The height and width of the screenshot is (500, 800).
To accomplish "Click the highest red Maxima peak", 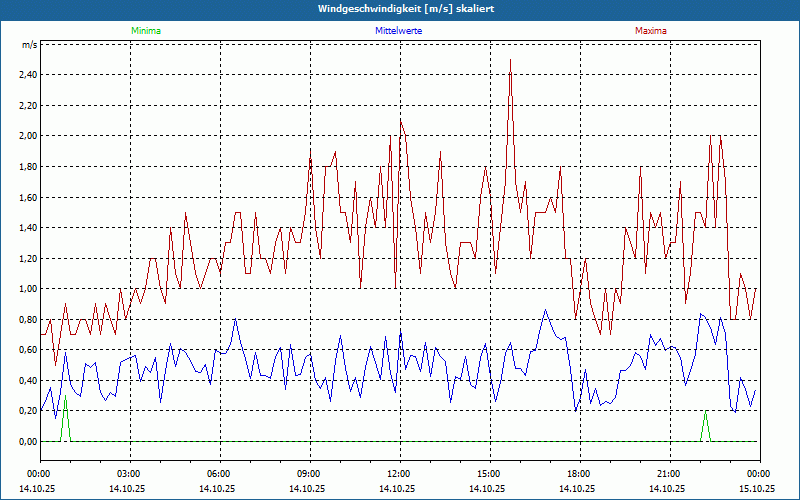I will (510, 62).
